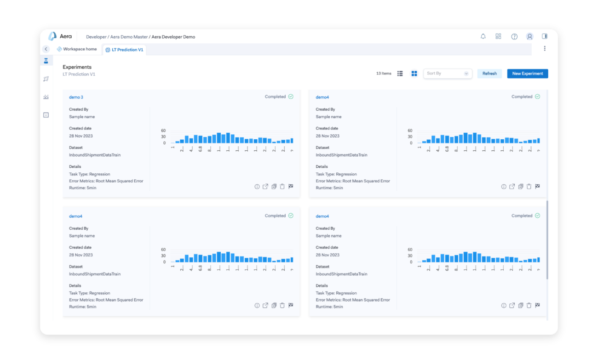The height and width of the screenshot is (364, 598).
Task: Switch to list view layout
Action: pos(400,74)
